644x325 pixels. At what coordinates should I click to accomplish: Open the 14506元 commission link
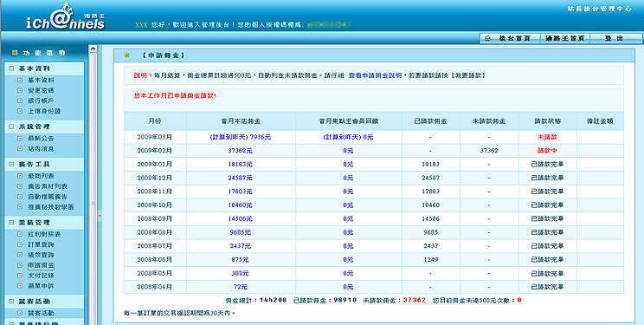pyautogui.click(x=241, y=218)
